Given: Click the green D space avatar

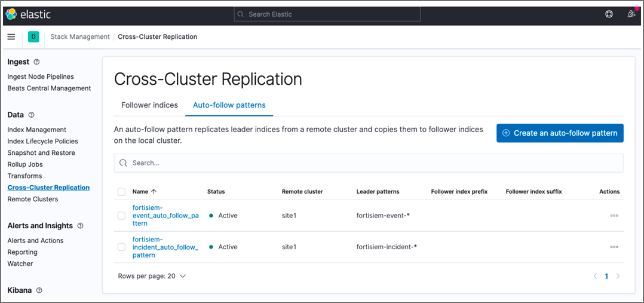Looking at the screenshot, I should click(33, 37).
